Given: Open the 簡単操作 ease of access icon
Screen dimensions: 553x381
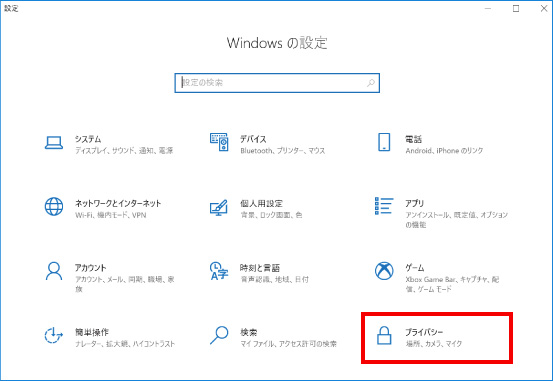Looking at the screenshot, I should (54, 335).
